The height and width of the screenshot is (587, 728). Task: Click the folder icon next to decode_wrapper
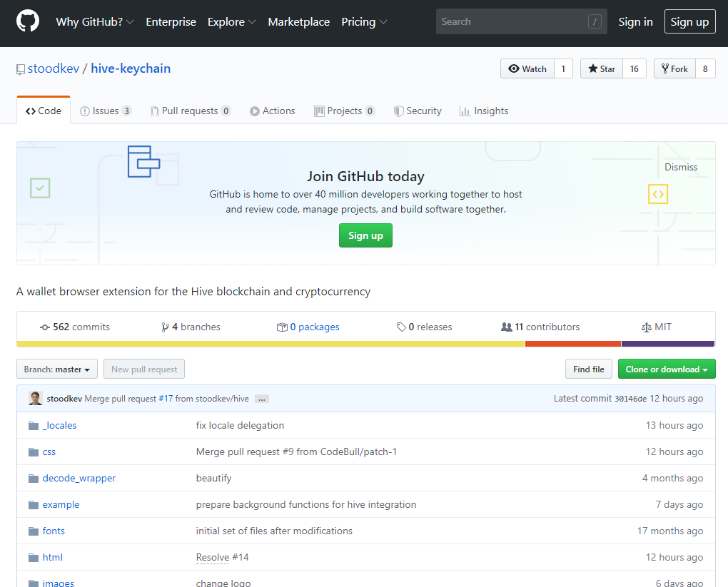point(34,479)
